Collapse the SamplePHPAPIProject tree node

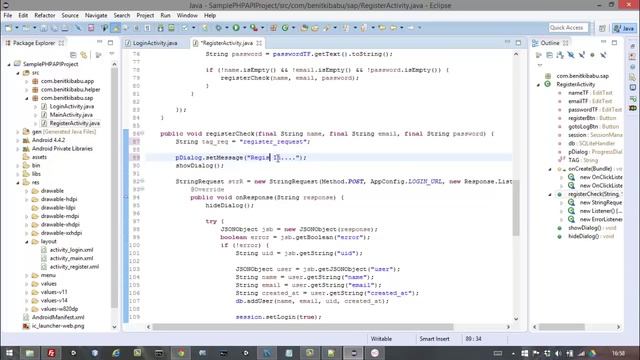tap(9, 64)
